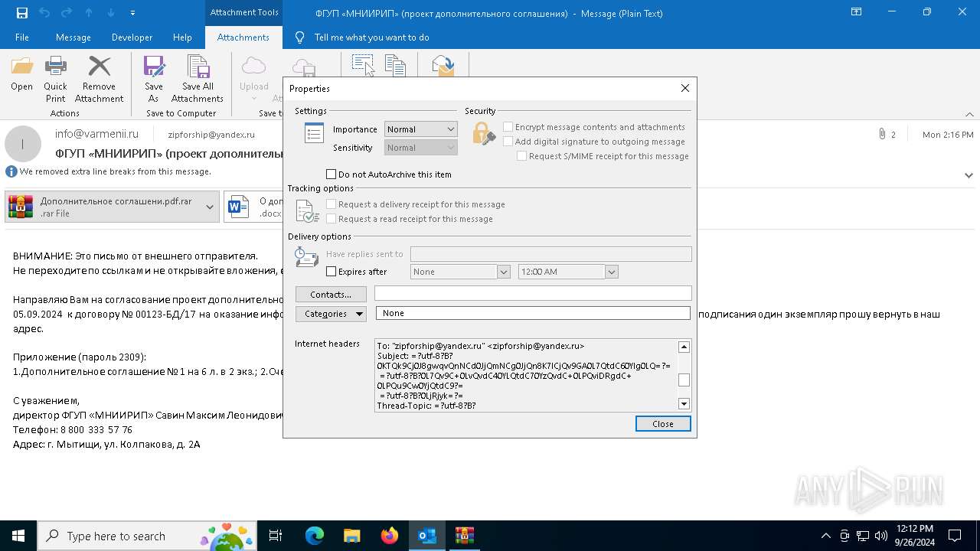The width and height of the screenshot is (980, 551).
Task: Open the File menu tab
Action: point(22,37)
